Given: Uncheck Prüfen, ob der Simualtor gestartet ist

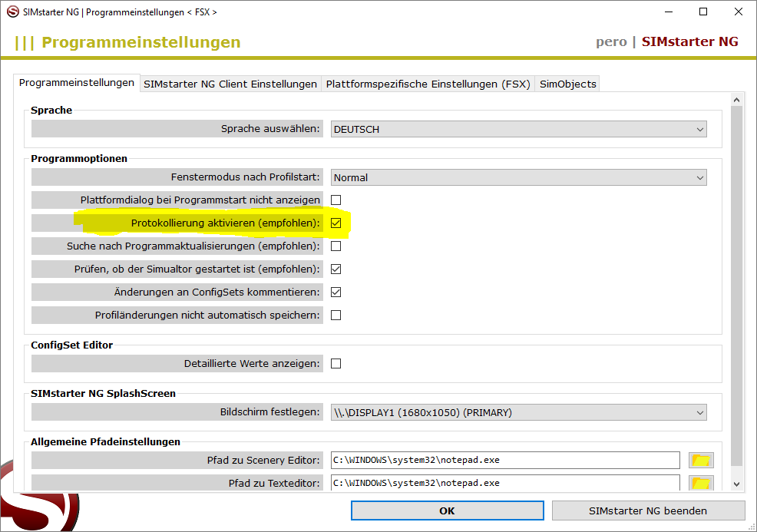Looking at the screenshot, I should [x=336, y=269].
